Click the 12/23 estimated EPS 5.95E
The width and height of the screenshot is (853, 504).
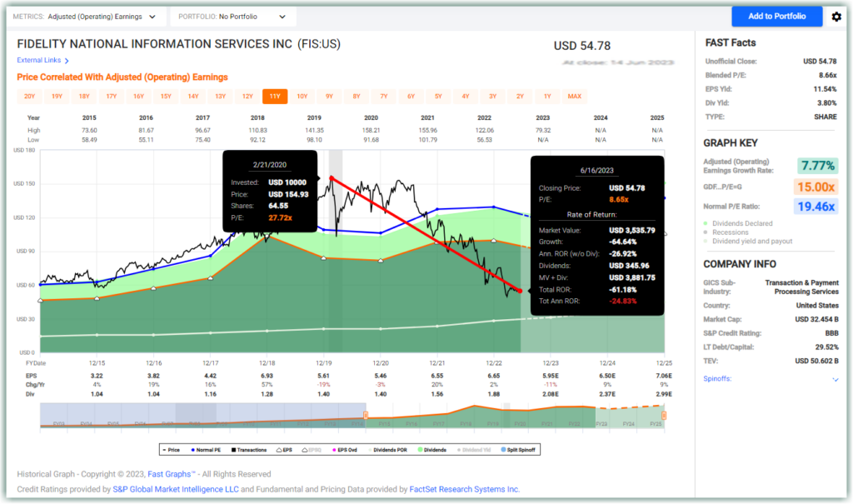551,376
